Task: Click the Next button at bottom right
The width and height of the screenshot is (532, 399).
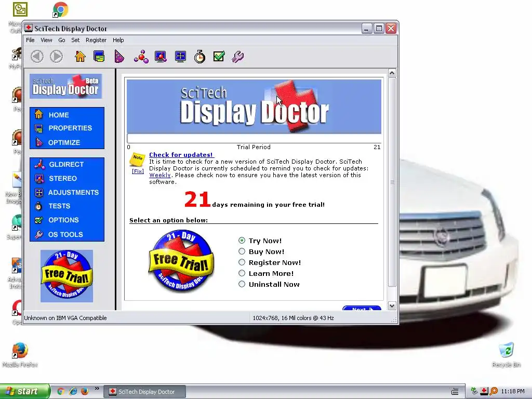Action: pos(362,308)
